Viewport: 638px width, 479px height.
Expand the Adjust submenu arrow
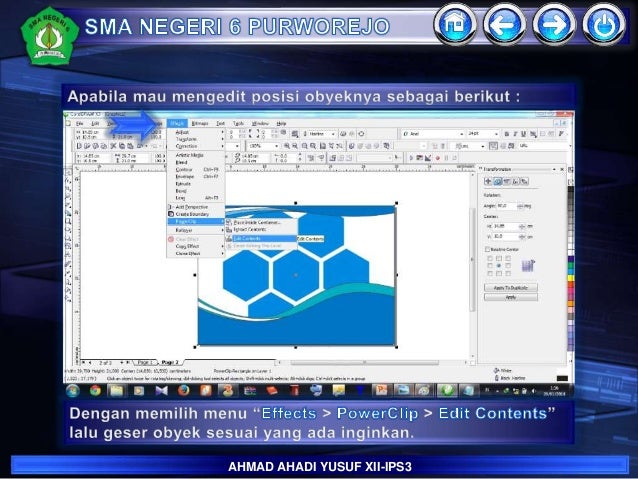click(x=222, y=132)
